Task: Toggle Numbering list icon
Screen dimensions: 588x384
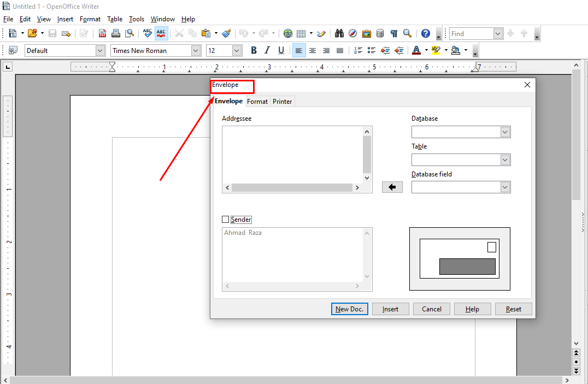Action: 358,50
